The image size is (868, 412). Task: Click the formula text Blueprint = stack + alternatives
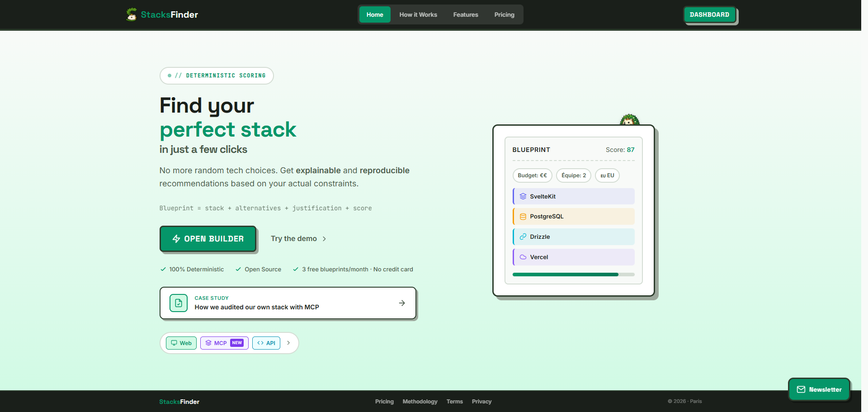pyautogui.click(x=265, y=208)
